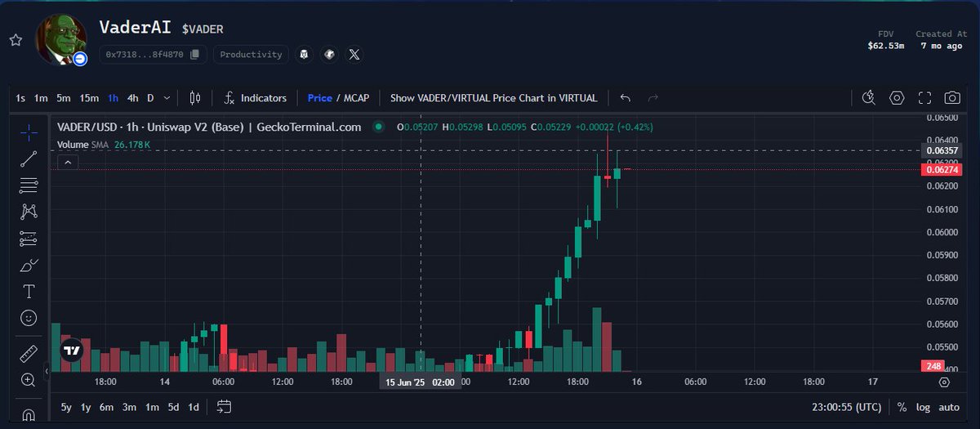Click the VADER/USD symbol title
The image size is (980, 429).
[209, 127]
